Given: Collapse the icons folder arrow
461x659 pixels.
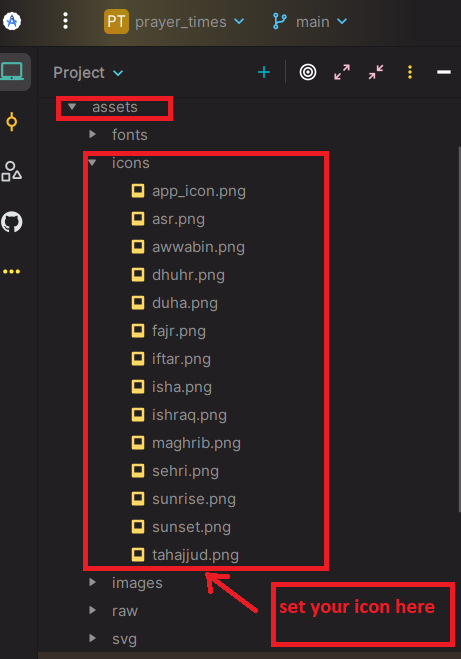Looking at the screenshot, I should (x=92, y=162).
